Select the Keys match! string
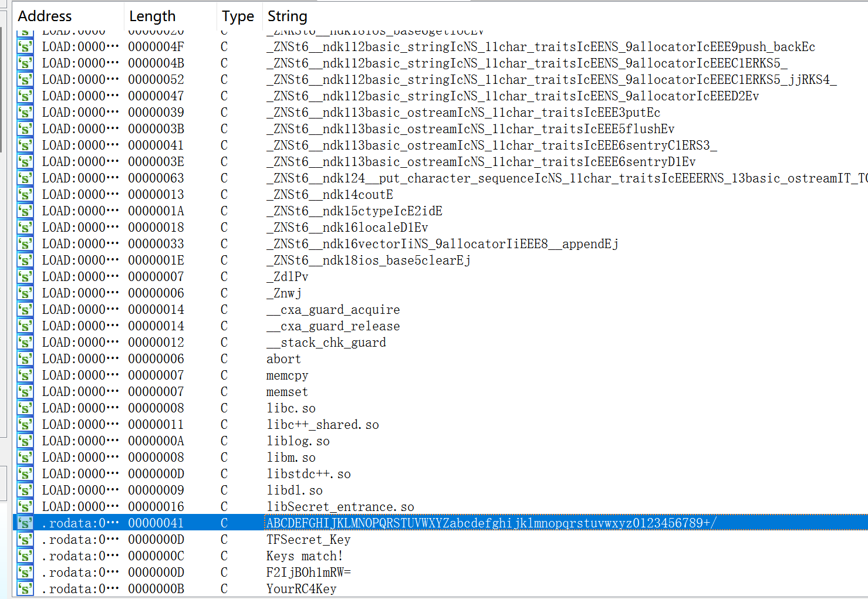Screen dimensions: 868x599 [x=304, y=556]
